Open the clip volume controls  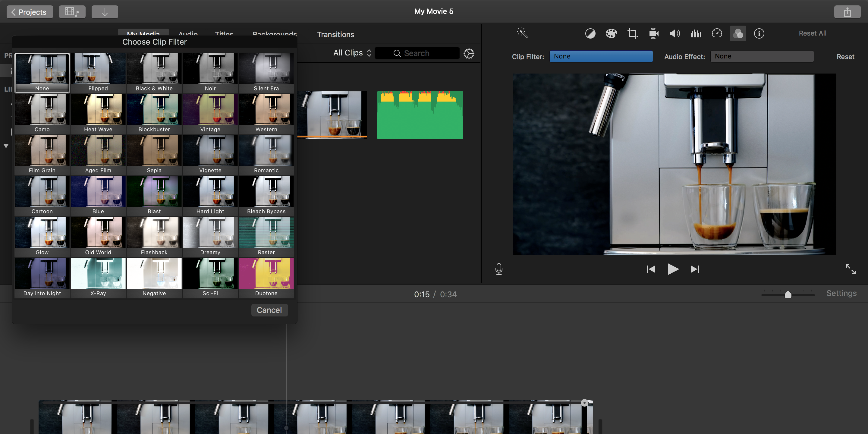pyautogui.click(x=675, y=33)
